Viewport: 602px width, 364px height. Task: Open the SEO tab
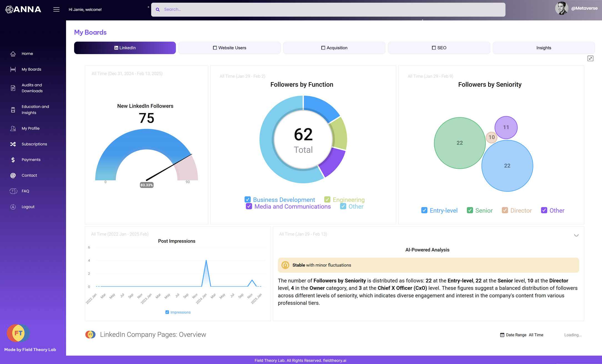439,48
